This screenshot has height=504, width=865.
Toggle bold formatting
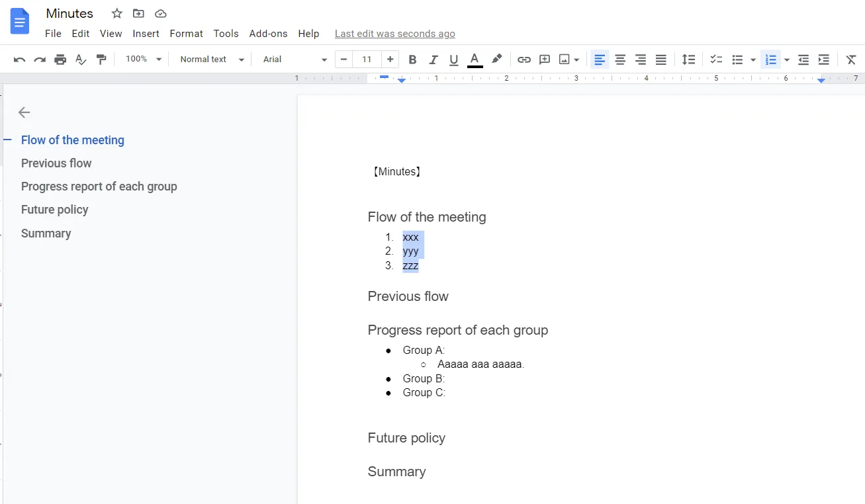point(412,60)
